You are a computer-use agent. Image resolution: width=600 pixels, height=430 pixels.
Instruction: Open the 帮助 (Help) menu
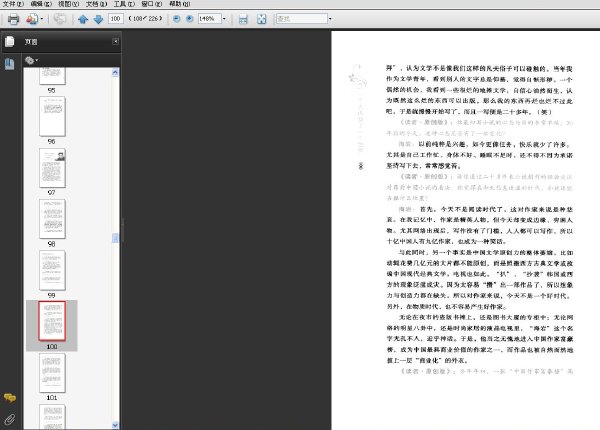(179, 4)
